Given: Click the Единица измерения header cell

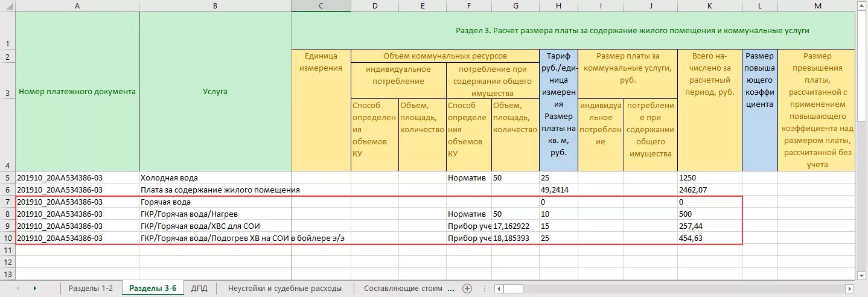Looking at the screenshot, I should tap(321, 110).
